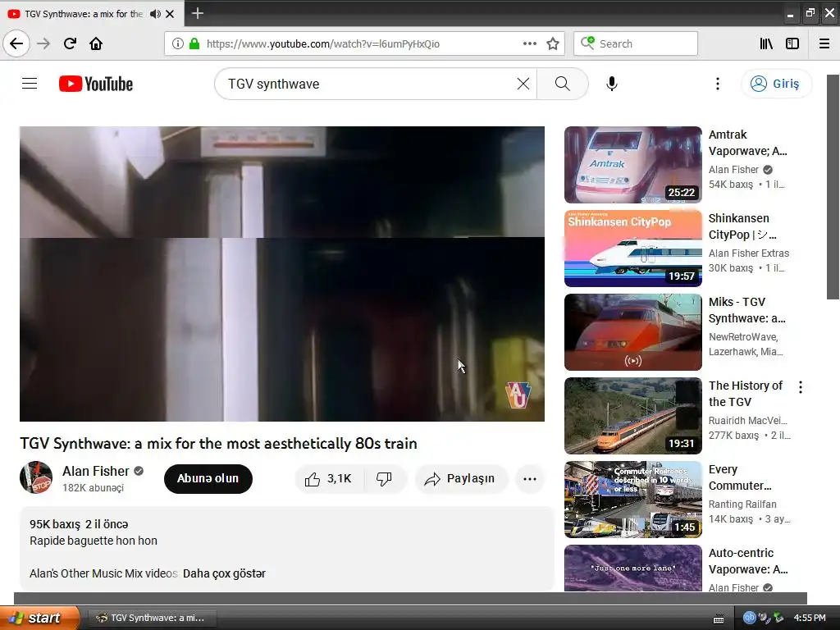Toggle the browser sidebar icon

[792, 43]
